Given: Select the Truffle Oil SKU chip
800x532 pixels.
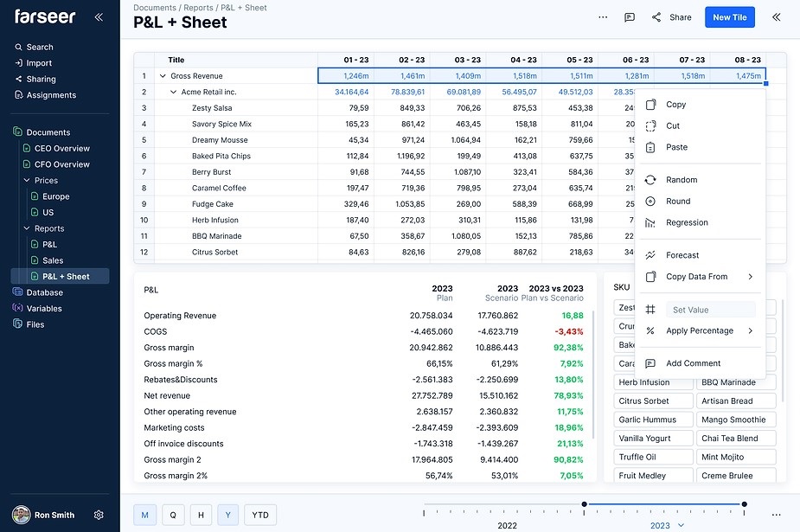Looking at the screenshot, I should (653, 457).
